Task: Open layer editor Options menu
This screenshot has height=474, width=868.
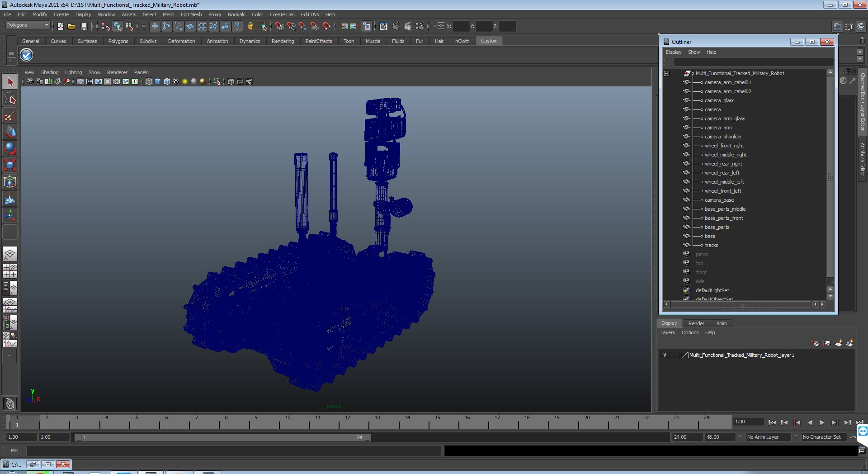Action: (x=690, y=332)
